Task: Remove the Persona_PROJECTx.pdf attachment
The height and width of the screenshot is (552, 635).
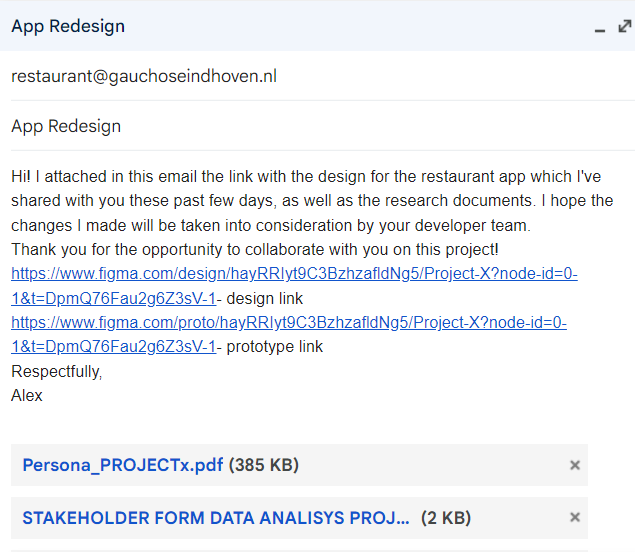Action: 575,465
